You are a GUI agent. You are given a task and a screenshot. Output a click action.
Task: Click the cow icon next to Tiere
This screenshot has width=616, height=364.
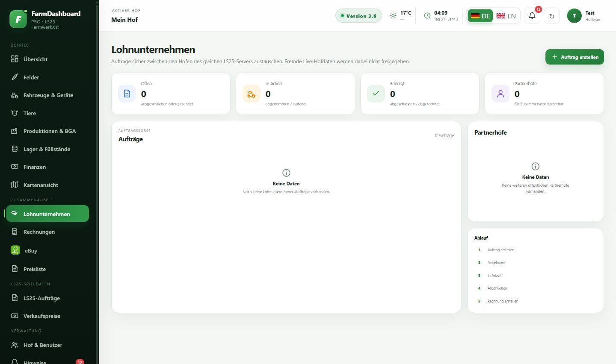15,113
